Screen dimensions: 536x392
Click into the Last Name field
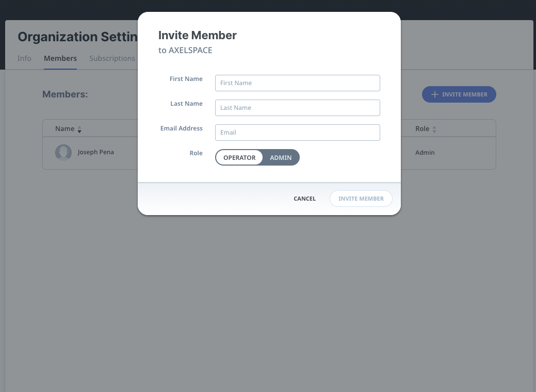click(297, 108)
